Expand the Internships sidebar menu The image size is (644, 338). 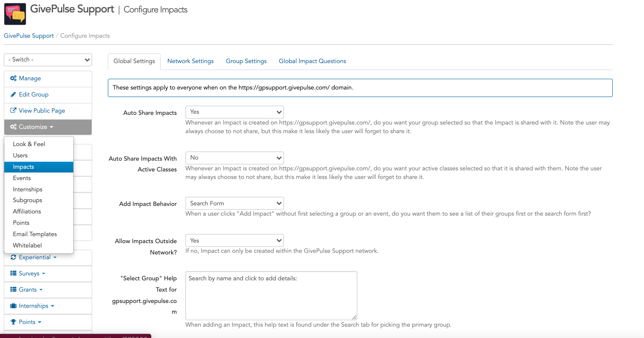[48, 306]
